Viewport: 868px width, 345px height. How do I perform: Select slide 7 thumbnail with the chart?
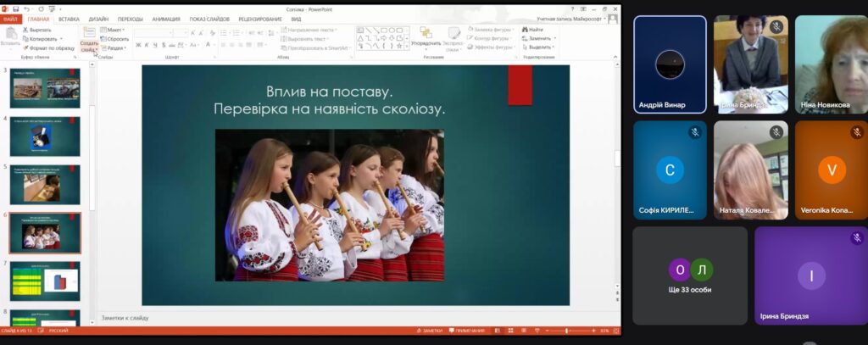pyautogui.click(x=45, y=280)
